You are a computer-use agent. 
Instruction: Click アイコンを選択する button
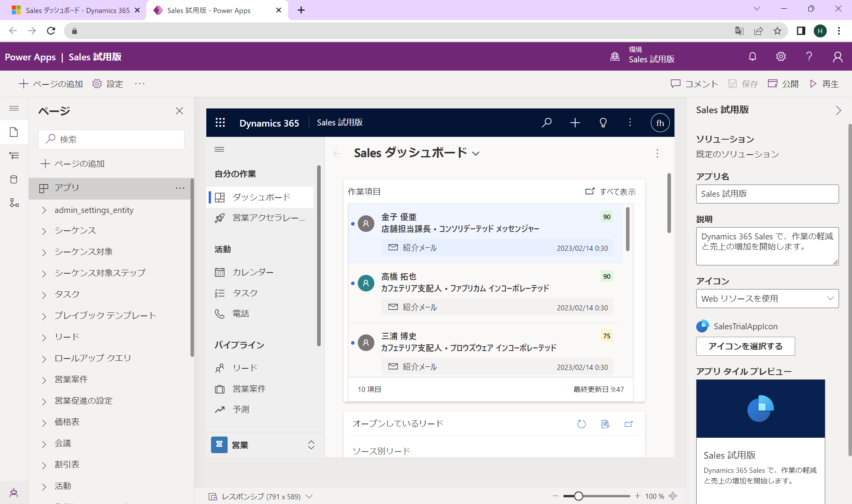click(x=745, y=346)
